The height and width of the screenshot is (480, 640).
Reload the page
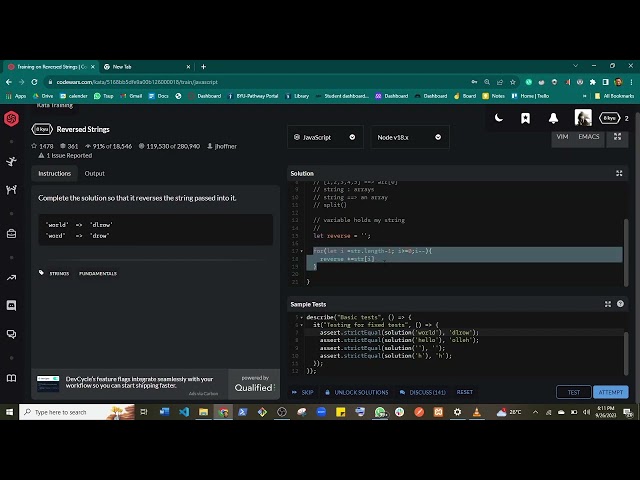(34, 82)
